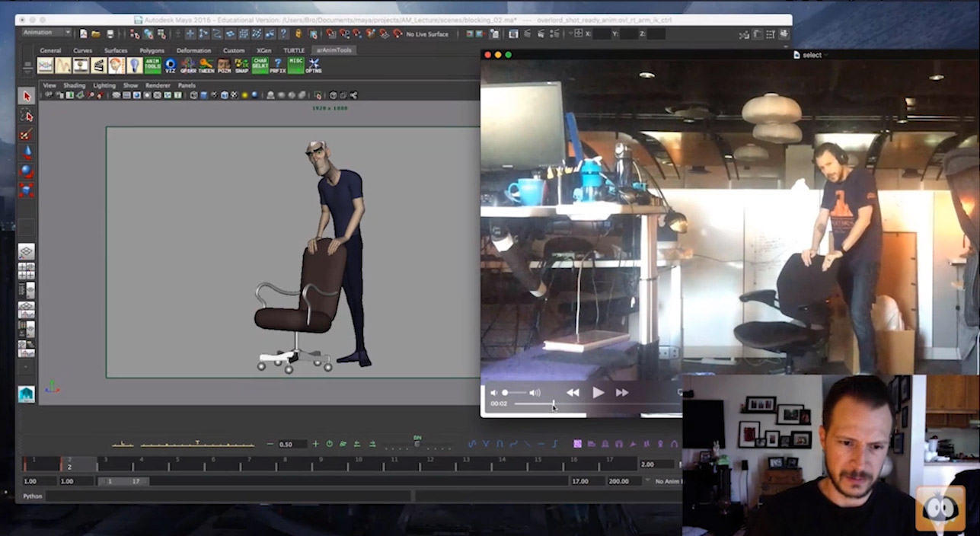Click the light bulb shelf icon
This screenshot has height=536, width=980.
click(x=135, y=65)
